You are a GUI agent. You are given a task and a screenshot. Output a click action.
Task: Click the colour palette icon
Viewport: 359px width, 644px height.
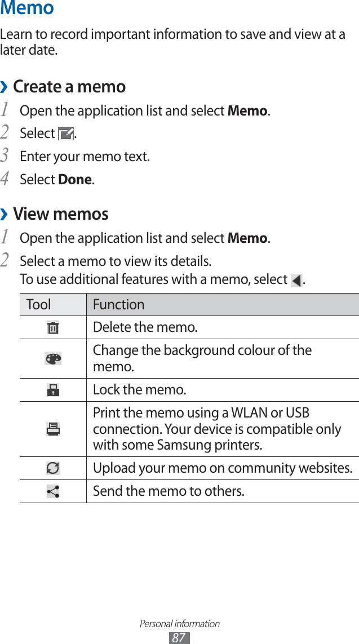[x=53, y=358]
